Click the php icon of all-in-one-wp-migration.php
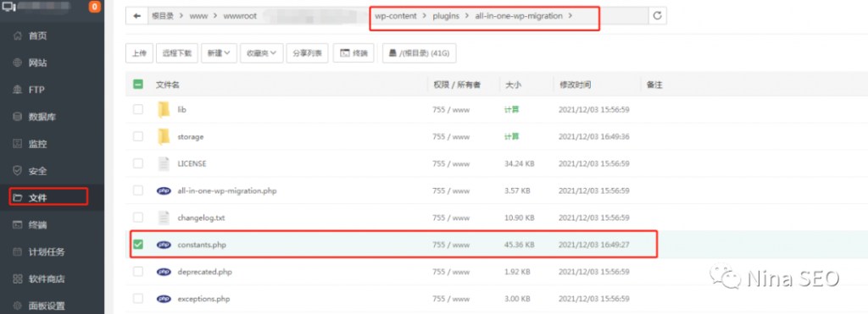The height and width of the screenshot is (314, 868). [x=164, y=190]
